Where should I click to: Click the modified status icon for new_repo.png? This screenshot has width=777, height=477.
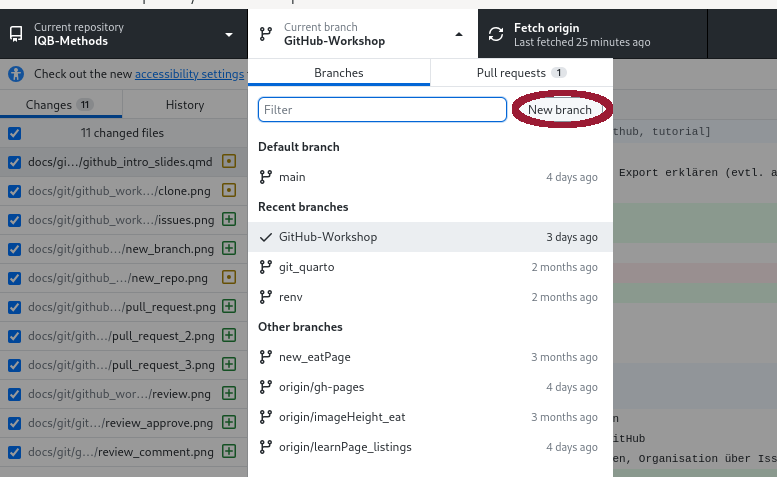pos(229,277)
